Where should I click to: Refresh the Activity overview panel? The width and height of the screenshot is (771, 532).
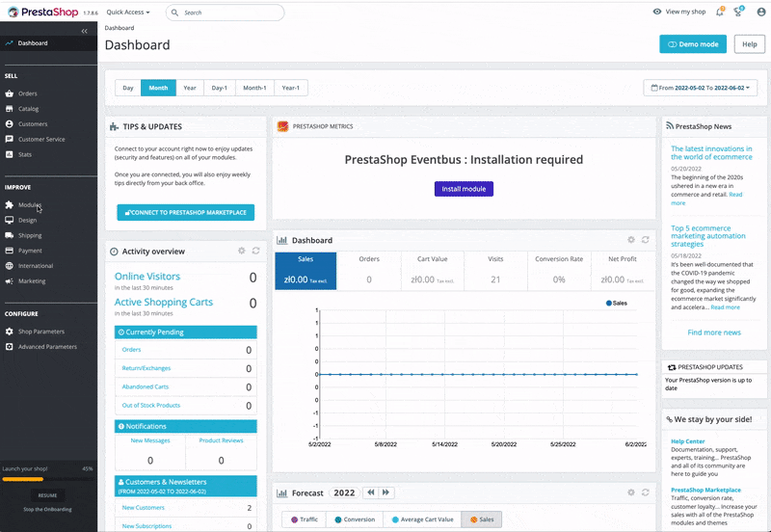[255, 251]
